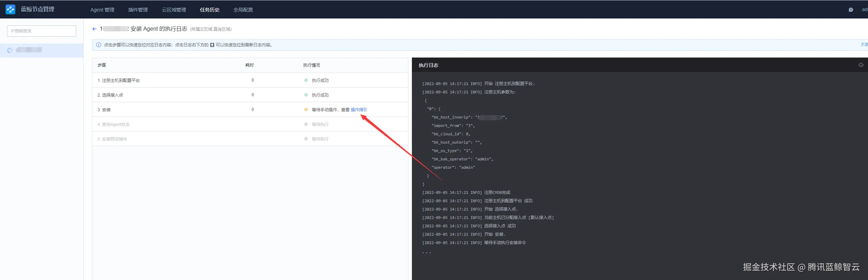
Task: Select step row 4. 查询Agent状态
Action: coord(250,124)
